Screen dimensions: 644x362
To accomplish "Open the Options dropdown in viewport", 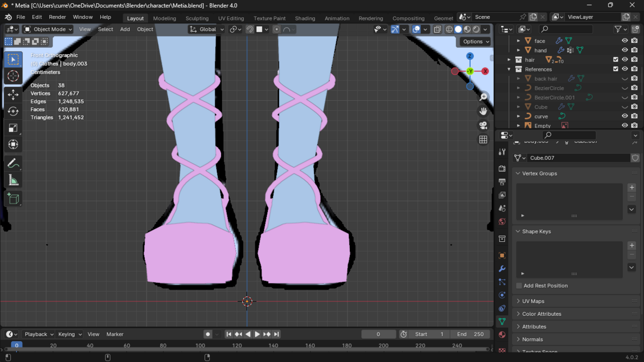I will [475, 42].
